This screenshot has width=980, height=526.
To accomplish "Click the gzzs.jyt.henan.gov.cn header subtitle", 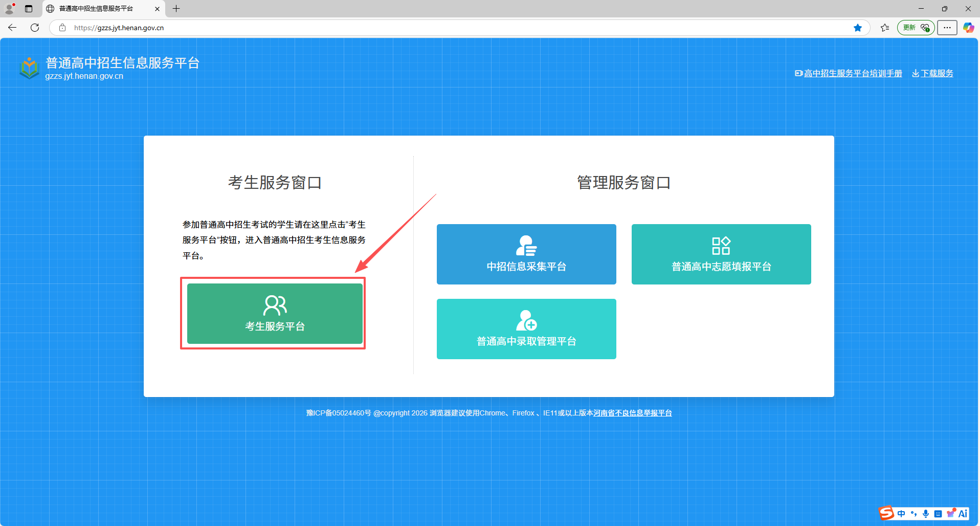I will click(x=84, y=76).
